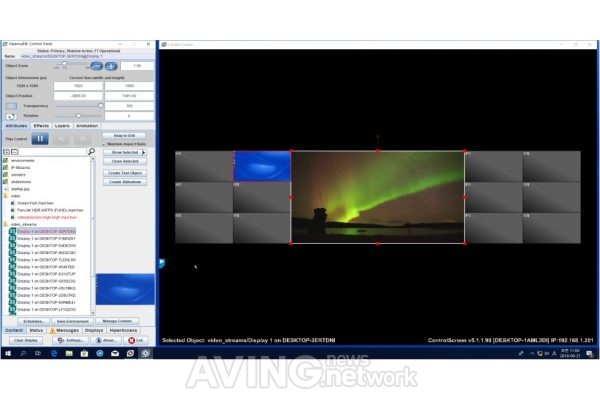Select the environments item in content tree
Viewport: 600px width, 400px height.
pyautogui.click(x=23, y=161)
